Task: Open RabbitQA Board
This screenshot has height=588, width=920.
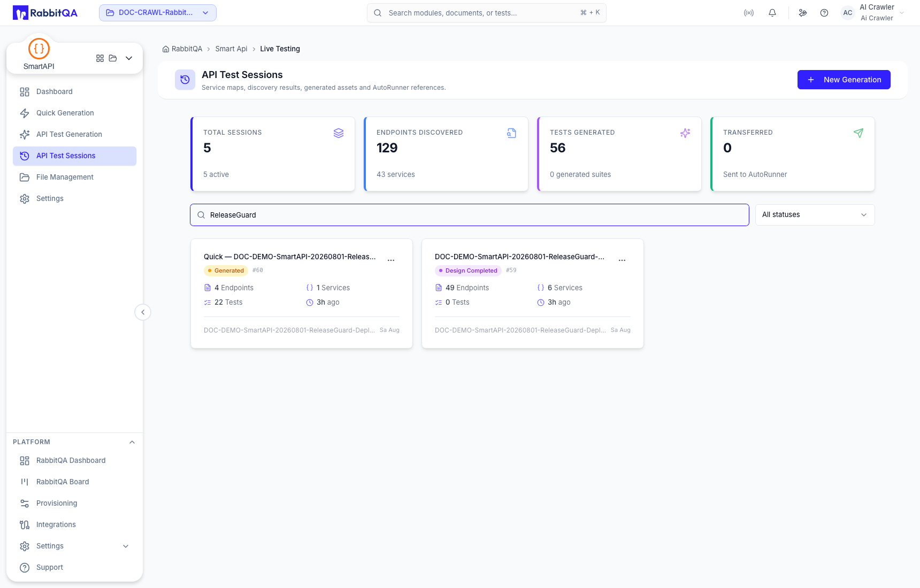Action: point(74,482)
